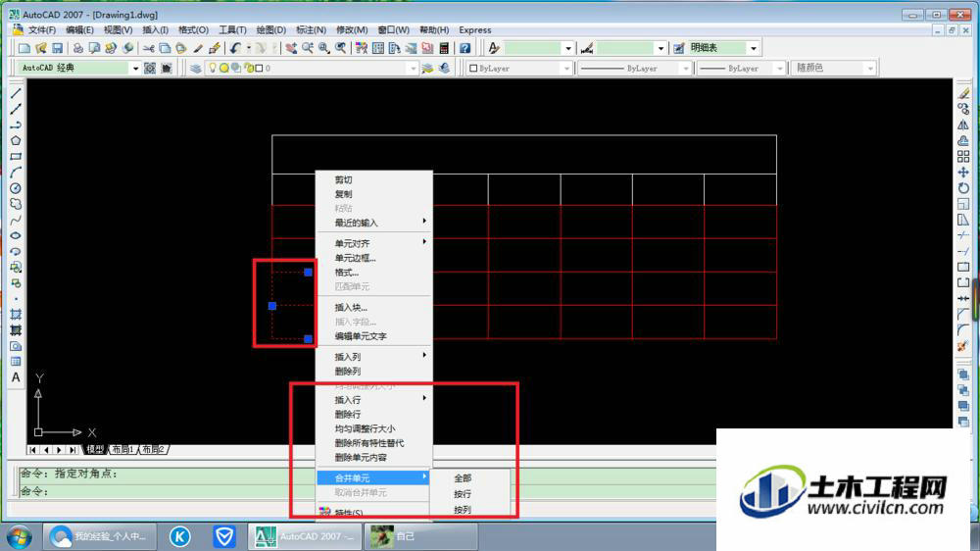Click the Pan realtime icon
This screenshot has height=551, width=980.
[291, 48]
